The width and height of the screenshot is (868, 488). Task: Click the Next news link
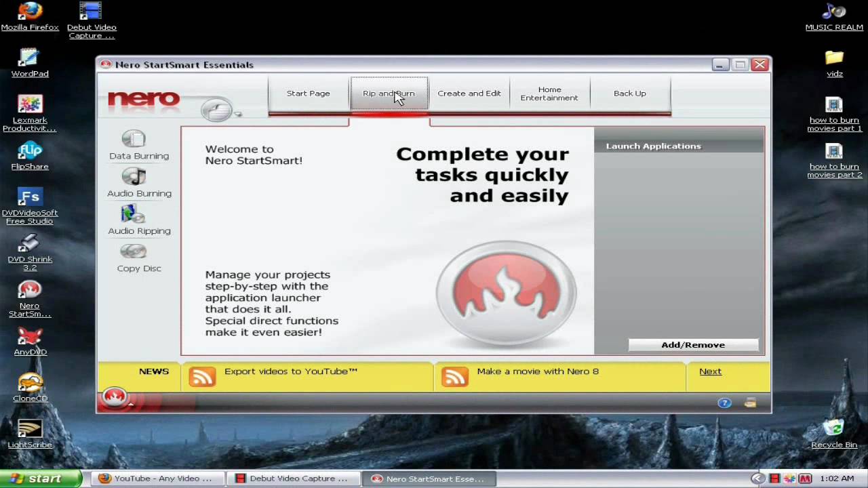point(710,371)
